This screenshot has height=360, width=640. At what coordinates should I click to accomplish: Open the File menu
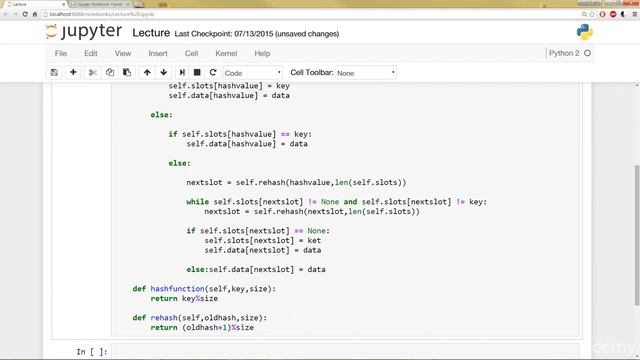[x=61, y=53]
